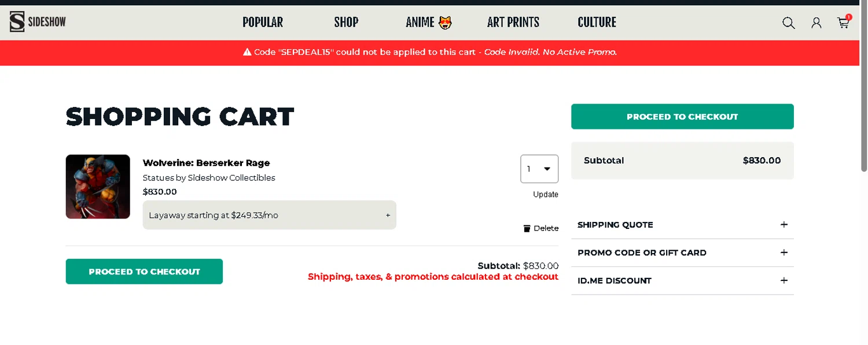868x345 pixels.
Task: Go to Art Prints menu
Action: point(513,23)
